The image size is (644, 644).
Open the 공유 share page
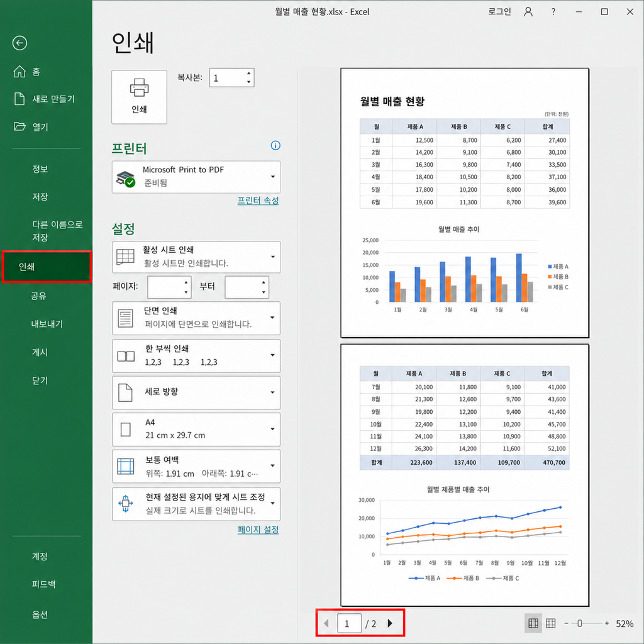tap(38, 296)
